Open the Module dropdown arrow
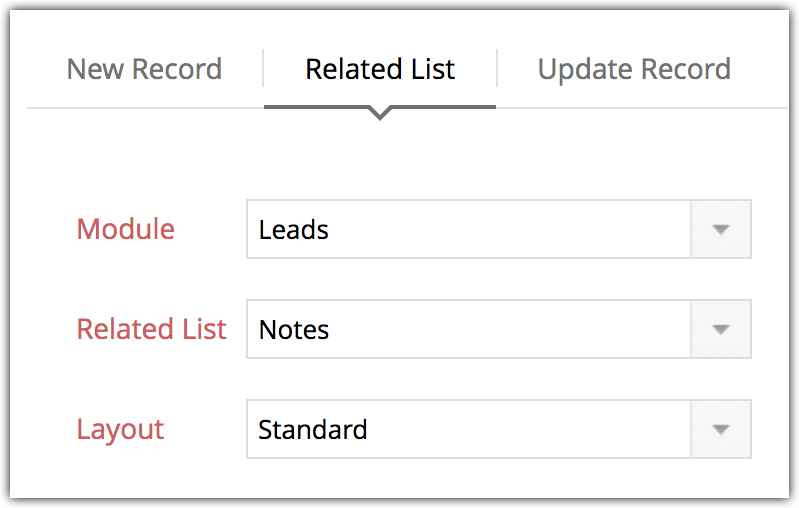This screenshot has width=799, height=508. [x=720, y=229]
